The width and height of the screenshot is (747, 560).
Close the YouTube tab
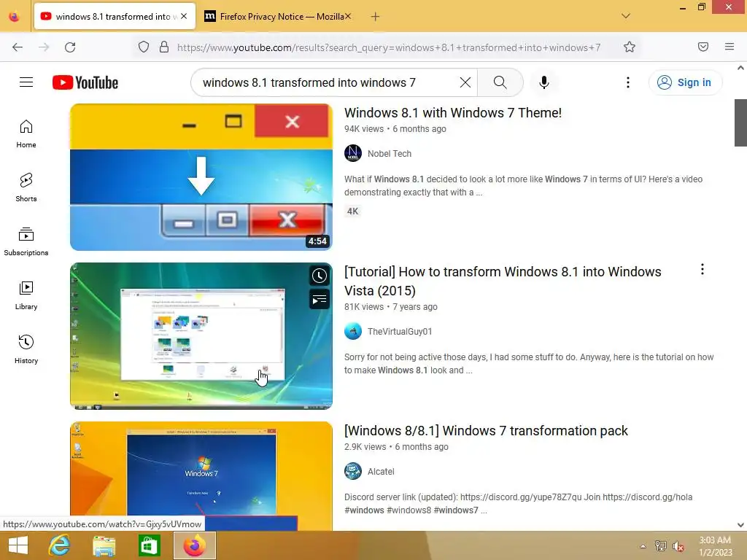click(x=184, y=16)
